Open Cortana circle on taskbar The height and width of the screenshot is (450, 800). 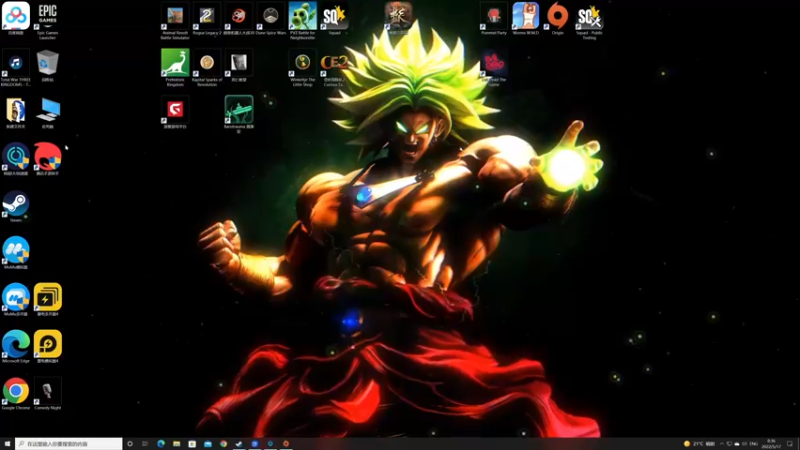click(130, 444)
